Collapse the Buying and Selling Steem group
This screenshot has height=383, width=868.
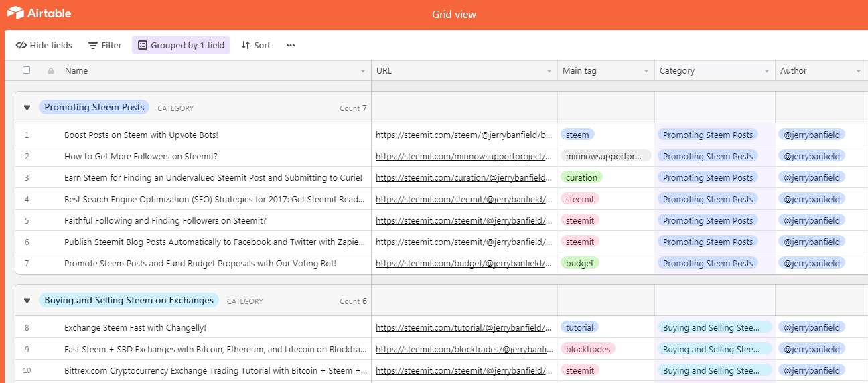point(27,301)
